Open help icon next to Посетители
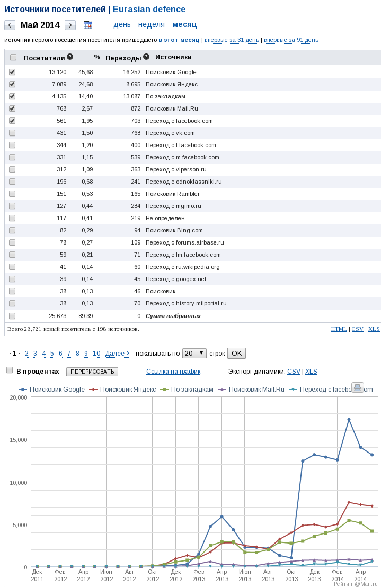This screenshot has height=588, width=381. (x=70, y=57)
